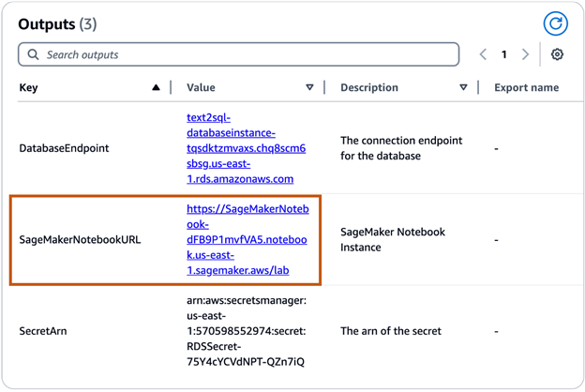Click the Value column header label
This screenshot has height=392, width=585.
click(201, 87)
